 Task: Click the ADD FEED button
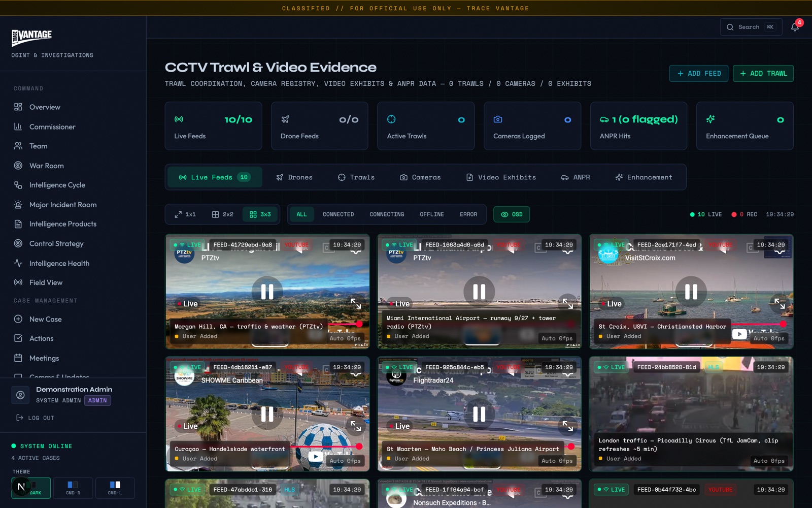pyautogui.click(x=699, y=74)
